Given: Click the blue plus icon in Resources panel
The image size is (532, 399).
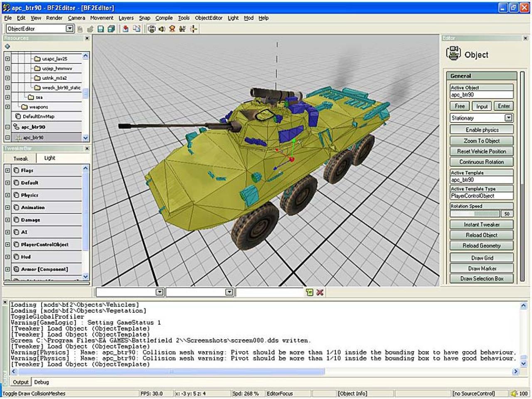Looking at the screenshot, I should point(7,47).
